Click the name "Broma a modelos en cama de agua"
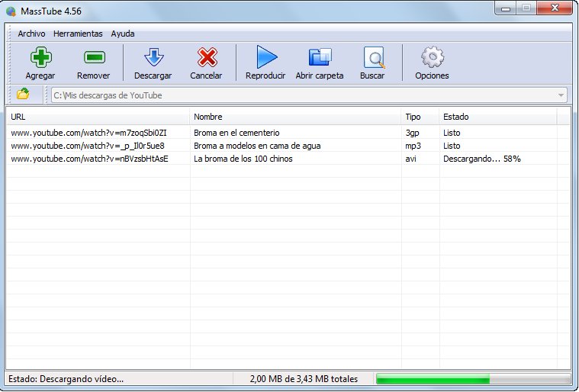The width and height of the screenshot is (579, 392). pyautogui.click(x=257, y=146)
